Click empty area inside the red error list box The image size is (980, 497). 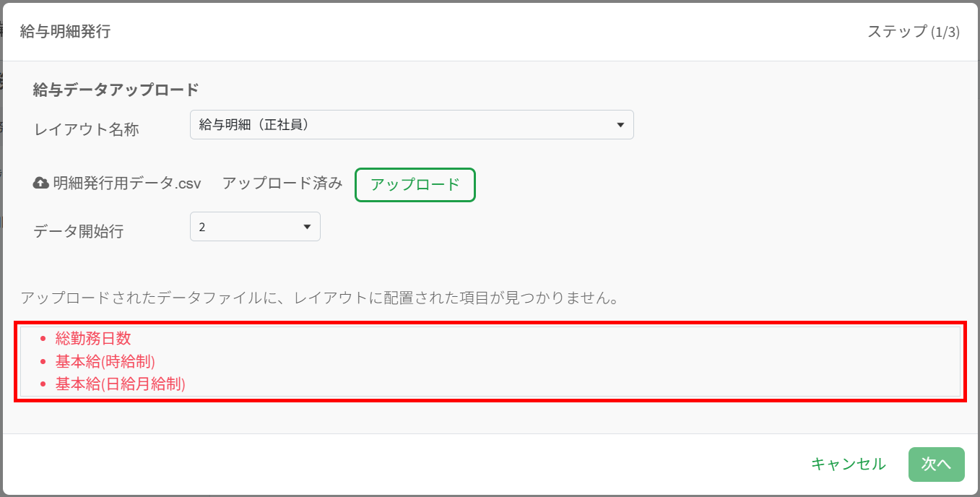click(578, 361)
